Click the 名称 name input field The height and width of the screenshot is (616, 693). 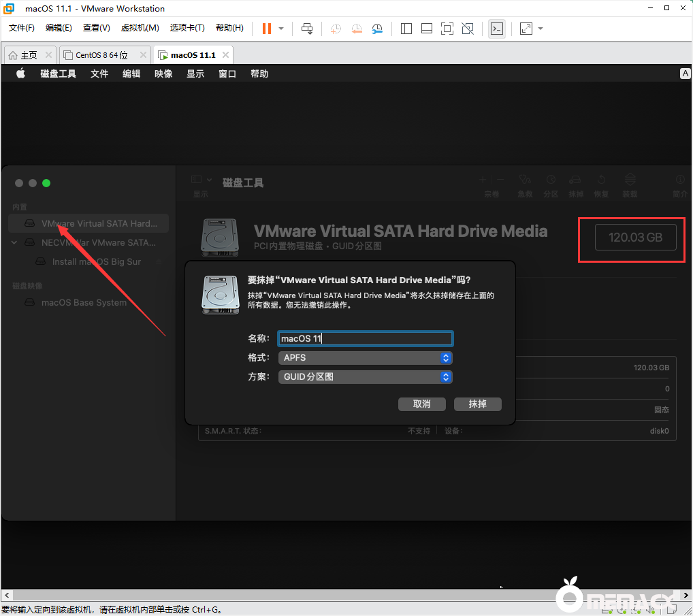(365, 339)
